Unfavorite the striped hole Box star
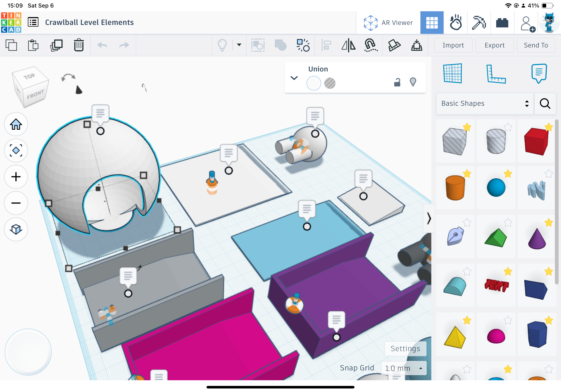561x392 pixels. coord(467,127)
